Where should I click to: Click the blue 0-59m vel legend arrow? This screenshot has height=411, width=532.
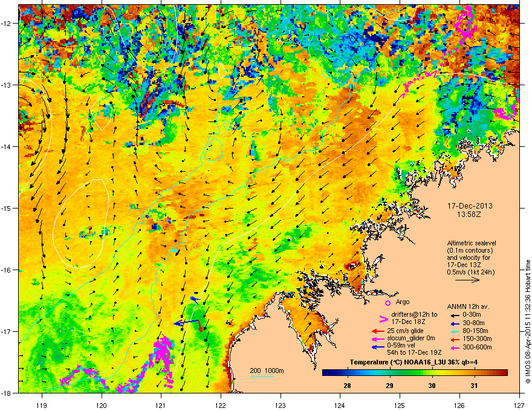tap(378, 347)
